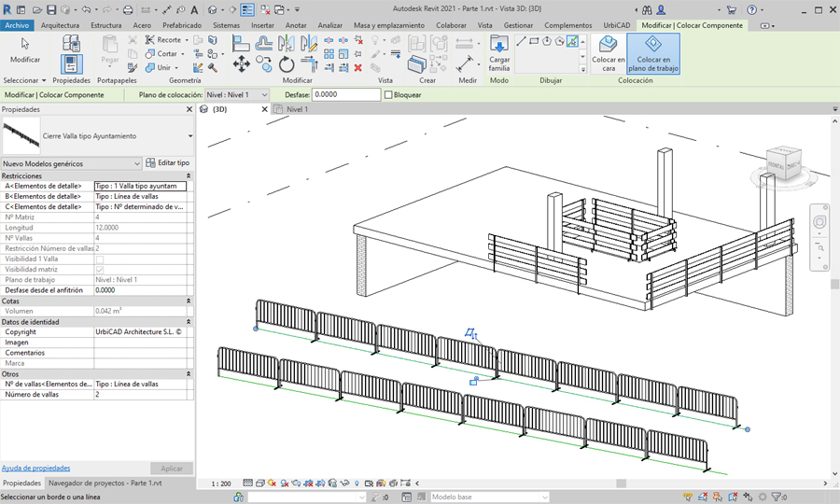Select the Rotate tool in the ribbon
840x504 pixels.
click(287, 64)
